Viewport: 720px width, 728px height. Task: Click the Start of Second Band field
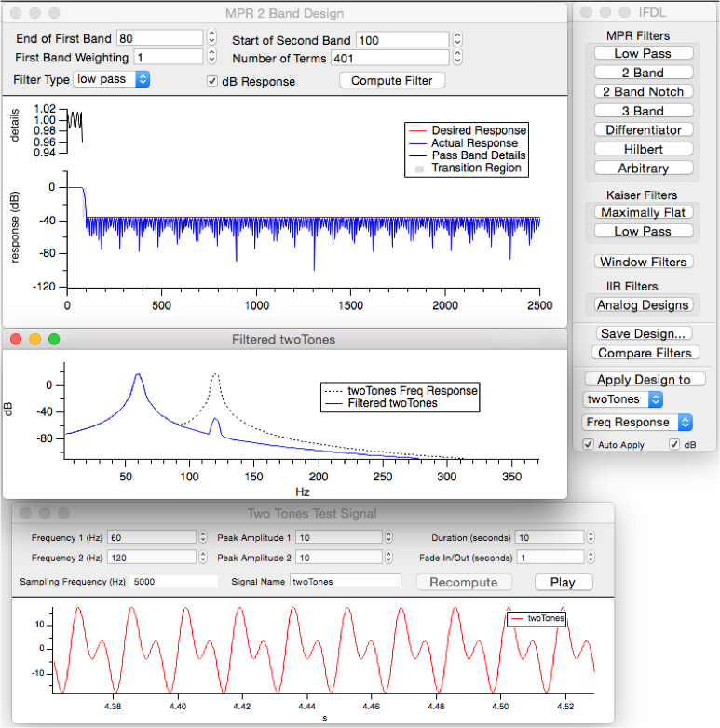(x=401, y=39)
